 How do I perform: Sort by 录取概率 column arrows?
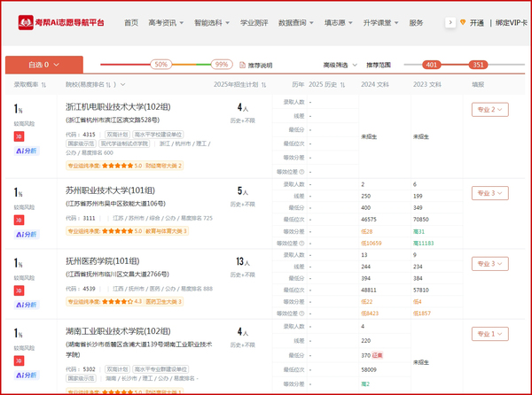click(43, 84)
